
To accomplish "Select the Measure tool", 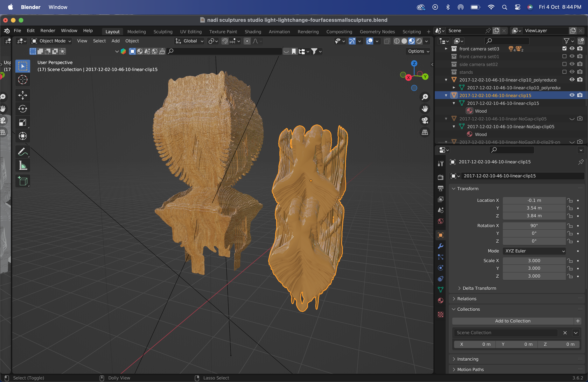I will click(23, 166).
